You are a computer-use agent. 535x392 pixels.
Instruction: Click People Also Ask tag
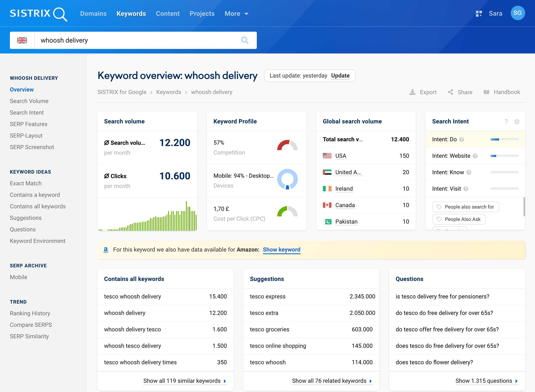[459, 219]
